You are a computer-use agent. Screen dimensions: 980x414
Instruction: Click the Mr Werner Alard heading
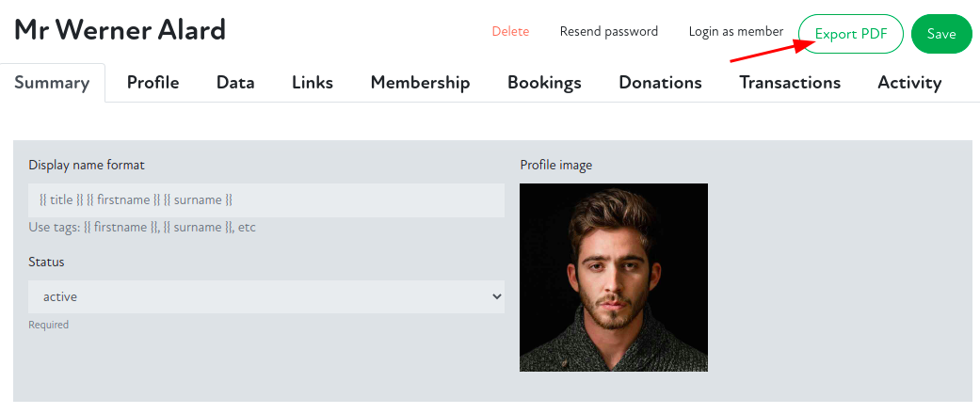tap(120, 30)
